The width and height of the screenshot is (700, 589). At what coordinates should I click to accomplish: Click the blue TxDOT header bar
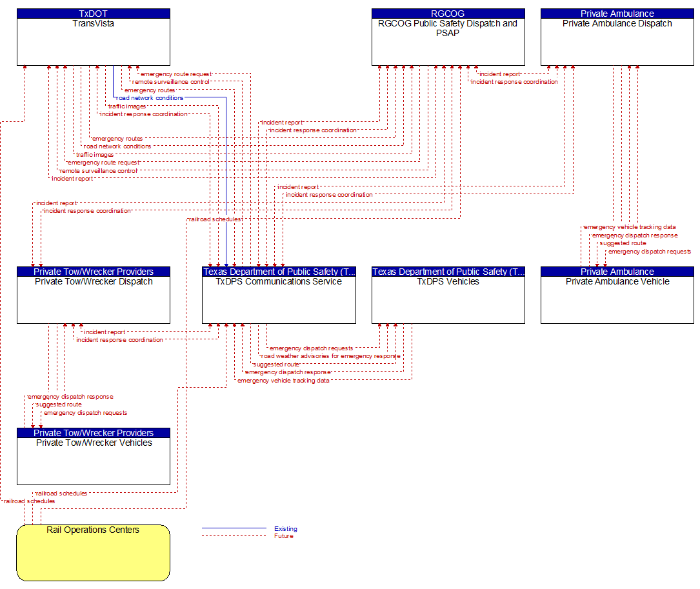[94, 14]
